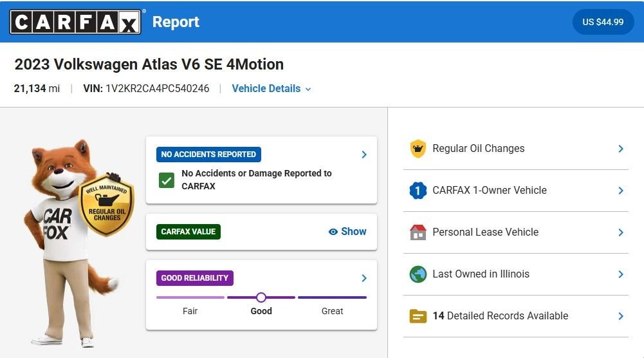644x358 pixels.
Task: Click the 21,134 mi mileage text
Action: pos(37,88)
